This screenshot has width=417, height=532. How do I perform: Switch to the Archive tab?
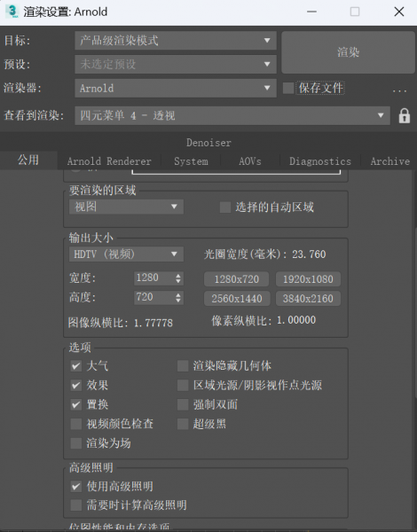coord(389,161)
